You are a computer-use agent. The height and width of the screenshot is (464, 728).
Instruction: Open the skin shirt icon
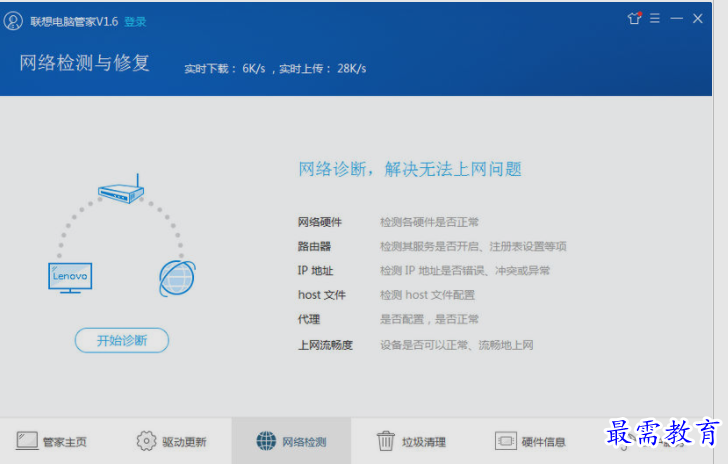(x=634, y=18)
